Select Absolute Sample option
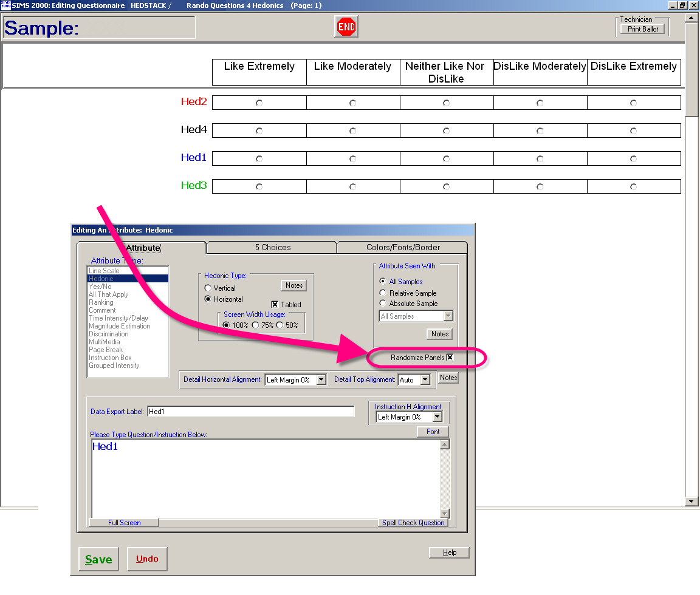Screen dimensions: 700x595 (x=383, y=304)
